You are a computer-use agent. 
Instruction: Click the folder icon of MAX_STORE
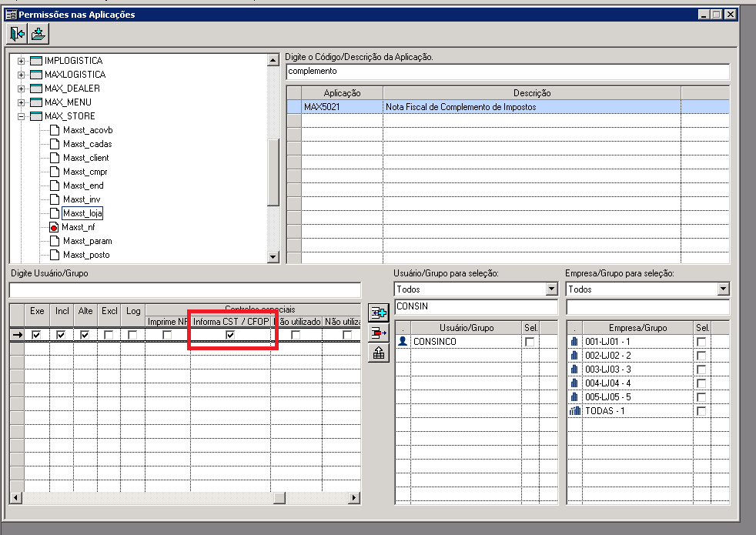click(36, 116)
